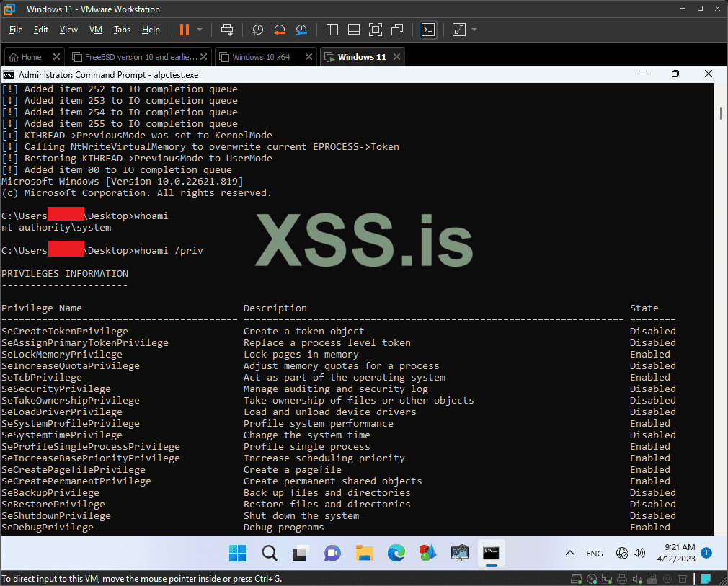This screenshot has height=586, width=728.
Task: Open guest taskbar Search
Action: click(270, 553)
